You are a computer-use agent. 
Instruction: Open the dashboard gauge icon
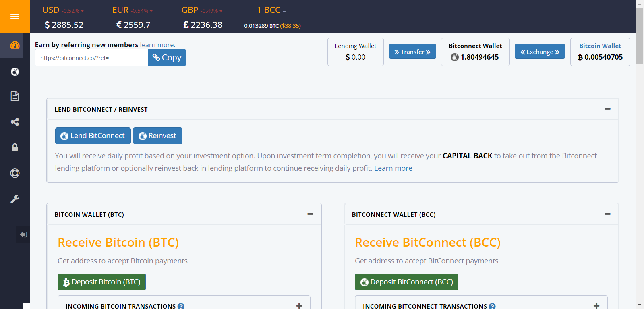[15, 45]
